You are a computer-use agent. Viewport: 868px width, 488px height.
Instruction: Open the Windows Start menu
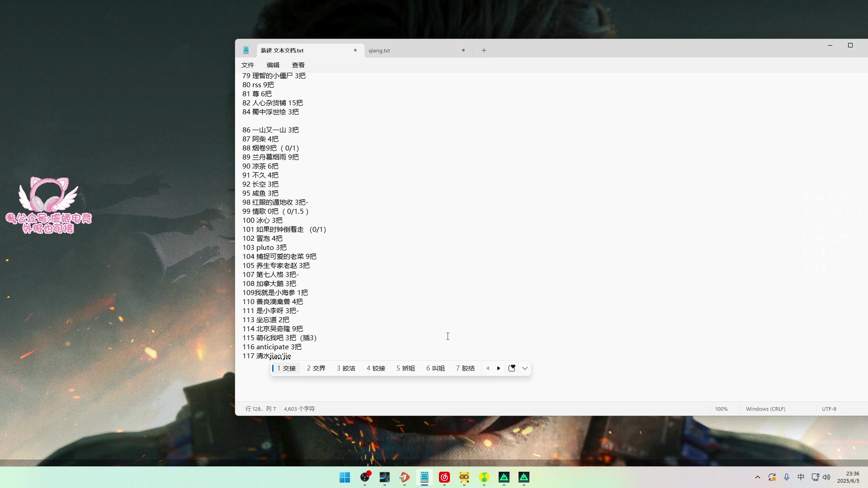tap(344, 478)
